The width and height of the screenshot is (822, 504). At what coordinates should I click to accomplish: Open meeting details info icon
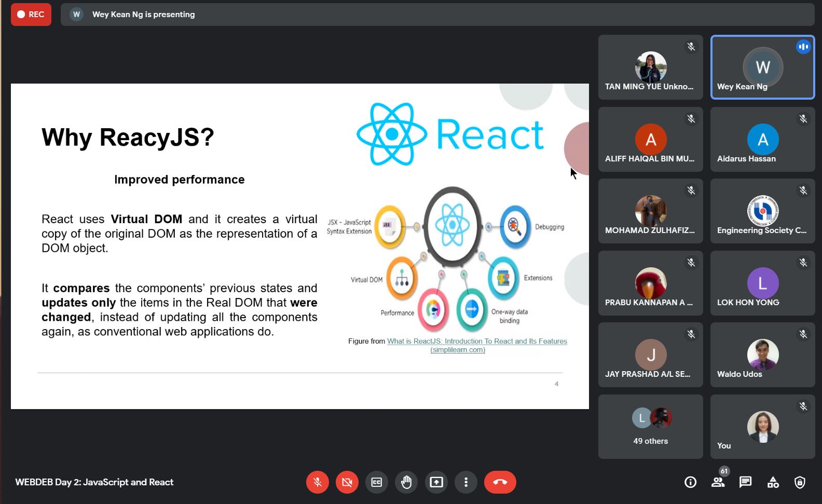(x=691, y=482)
